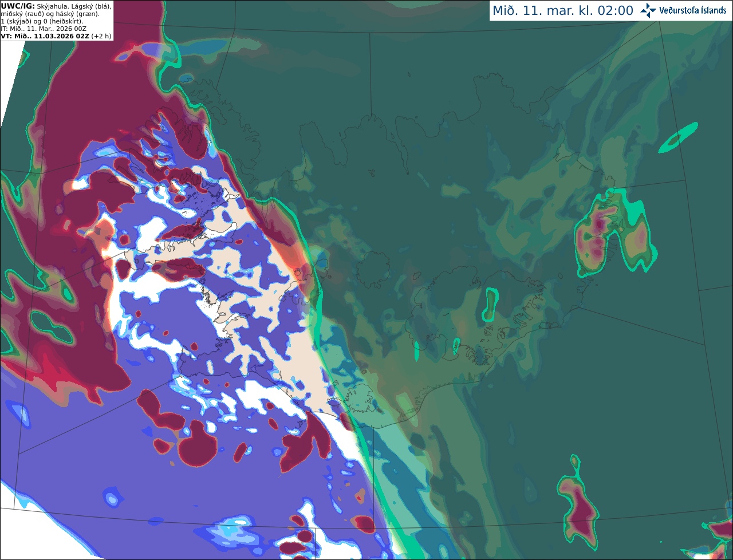Click the "1 (skýjað) og 0 (heiðskírt)." line

point(42,21)
